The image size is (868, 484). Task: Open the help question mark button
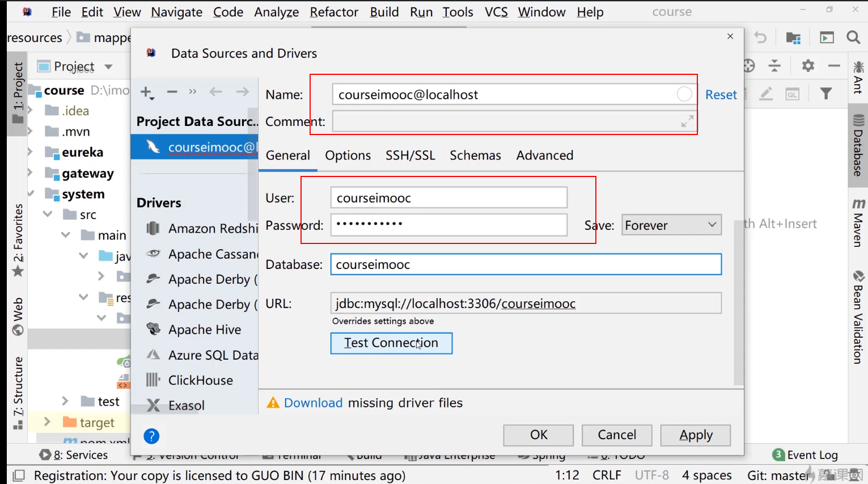[x=151, y=436]
